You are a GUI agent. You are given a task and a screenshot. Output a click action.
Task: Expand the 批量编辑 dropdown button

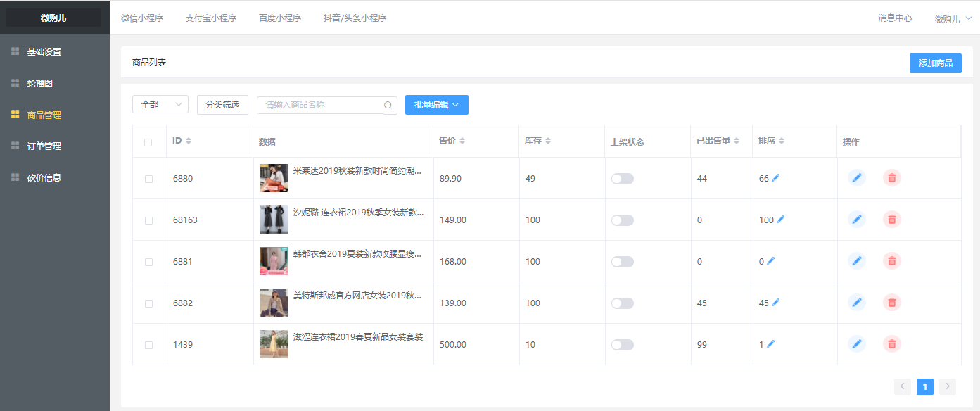click(x=437, y=105)
